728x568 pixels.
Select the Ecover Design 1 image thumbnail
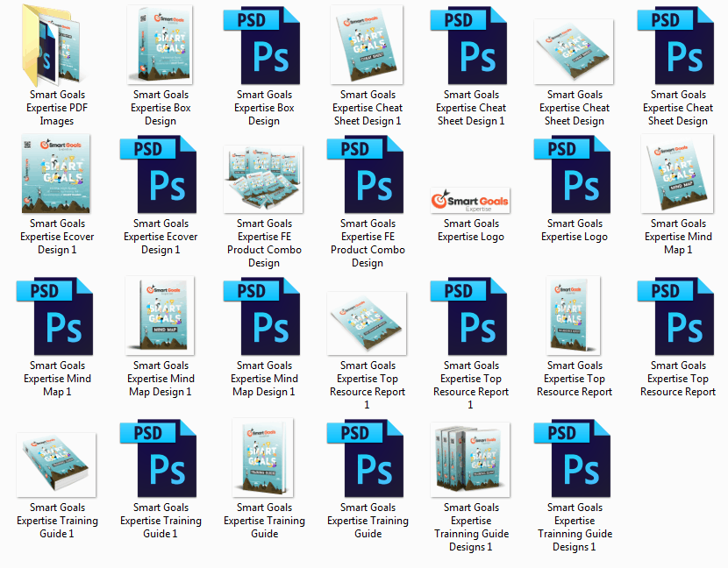[x=57, y=174]
